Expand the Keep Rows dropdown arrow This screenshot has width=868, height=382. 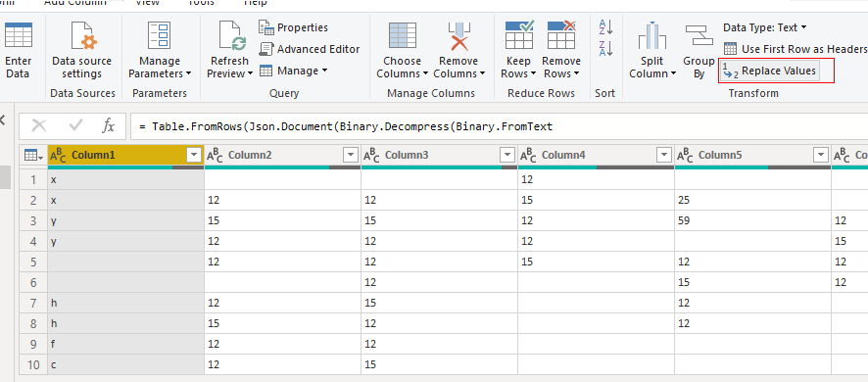(533, 73)
